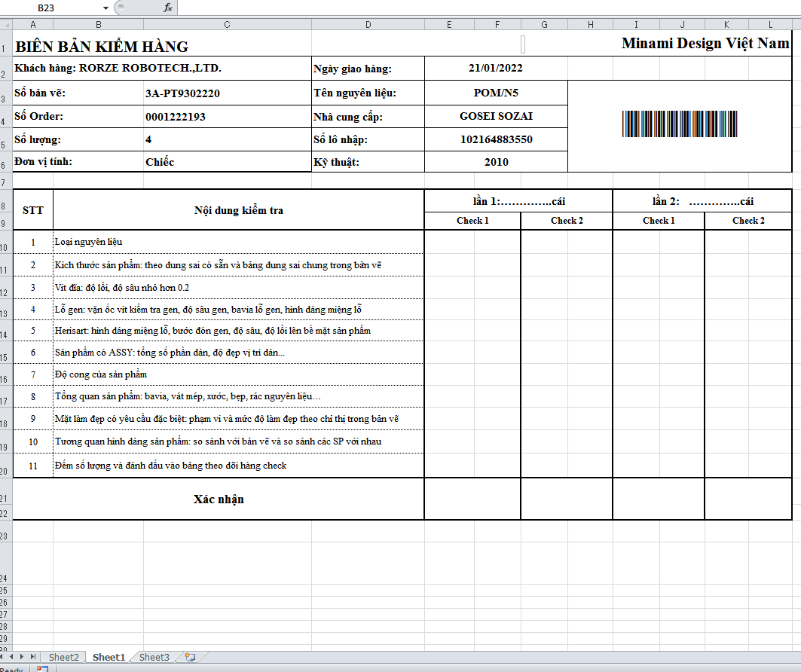Select column K header
The image size is (801, 672).
[726, 25]
